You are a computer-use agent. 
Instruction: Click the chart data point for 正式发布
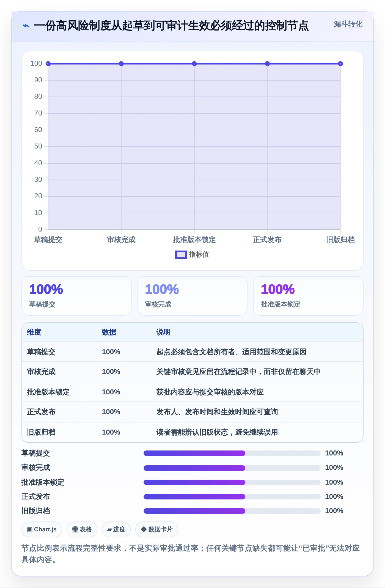[x=267, y=64]
